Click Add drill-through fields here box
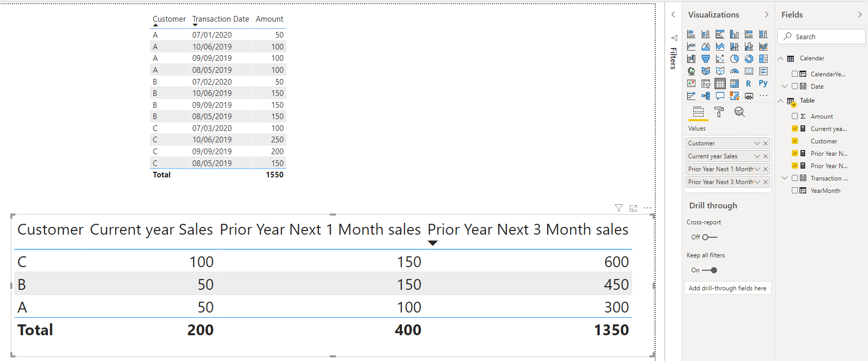This screenshot has height=361, width=868. pos(727,288)
